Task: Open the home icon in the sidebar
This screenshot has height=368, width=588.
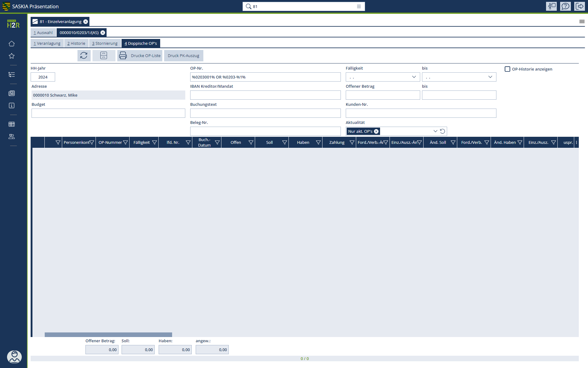Action: [12, 44]
